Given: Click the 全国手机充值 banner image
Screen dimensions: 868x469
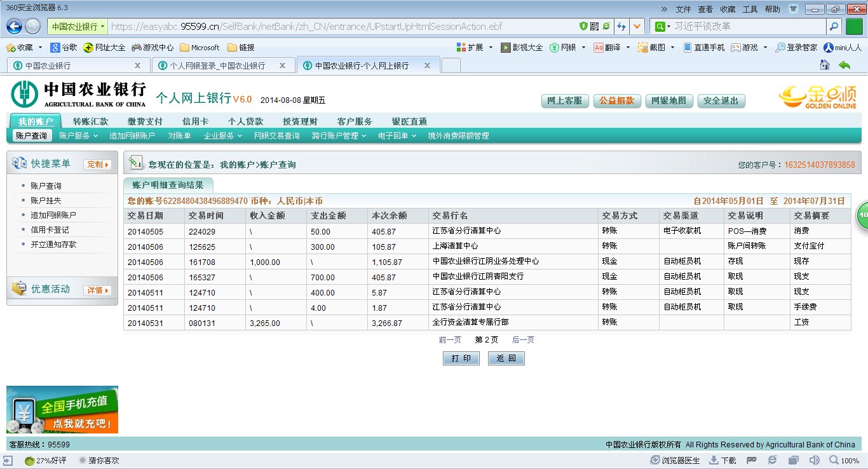Looking at the screenshot, I should point(62,409).
